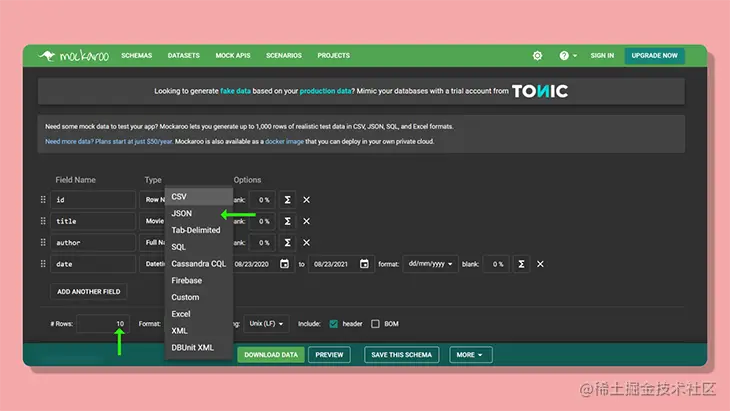
Task: Click drag handle for id field
Action: pyautogui.click(x=43, y=200)
